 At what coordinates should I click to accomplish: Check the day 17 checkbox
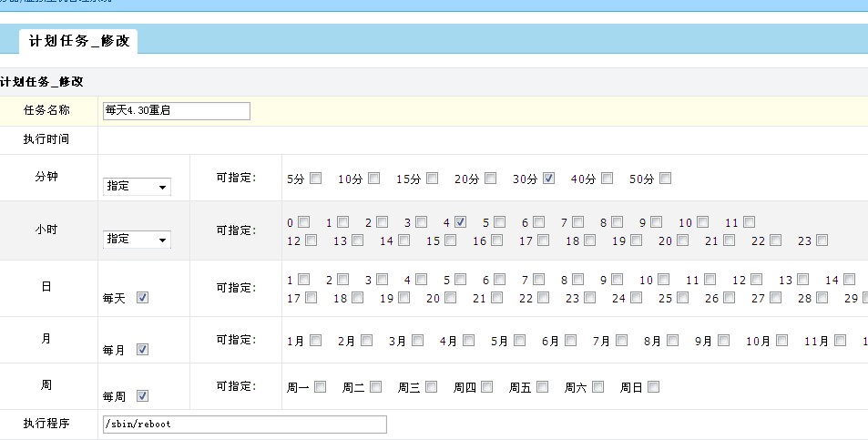[x=311, y=298]
